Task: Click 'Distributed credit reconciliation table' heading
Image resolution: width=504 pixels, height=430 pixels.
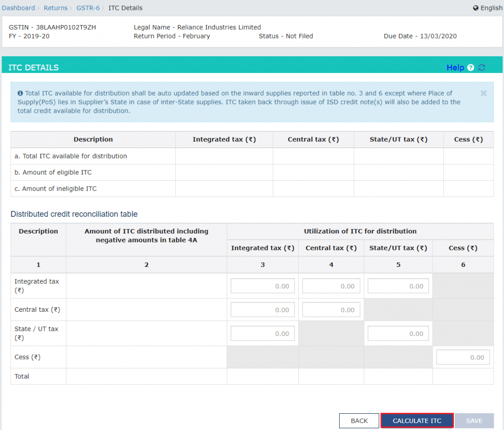Action: pyautogui.click(x=74, y=214)
